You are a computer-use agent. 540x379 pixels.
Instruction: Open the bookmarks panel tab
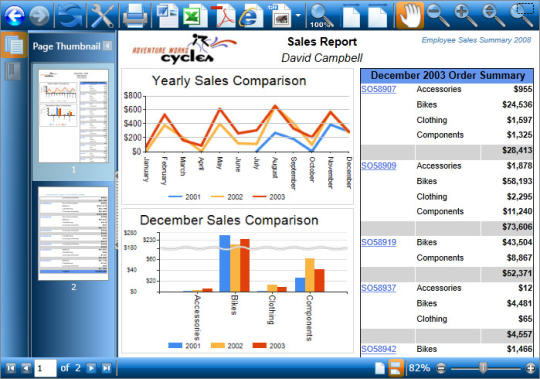(x=12, y=72)
